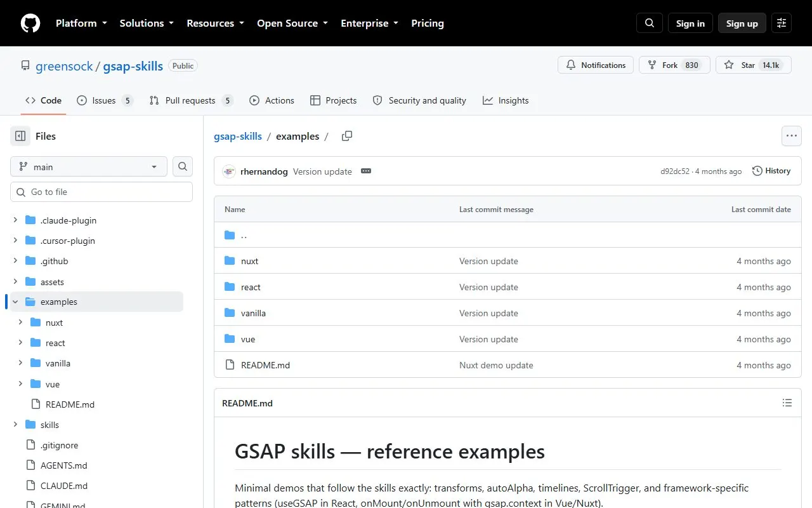Screen dimensions: 812x508
Task: Open the nuxt folder icon in file list
Action: pos(230,261)
